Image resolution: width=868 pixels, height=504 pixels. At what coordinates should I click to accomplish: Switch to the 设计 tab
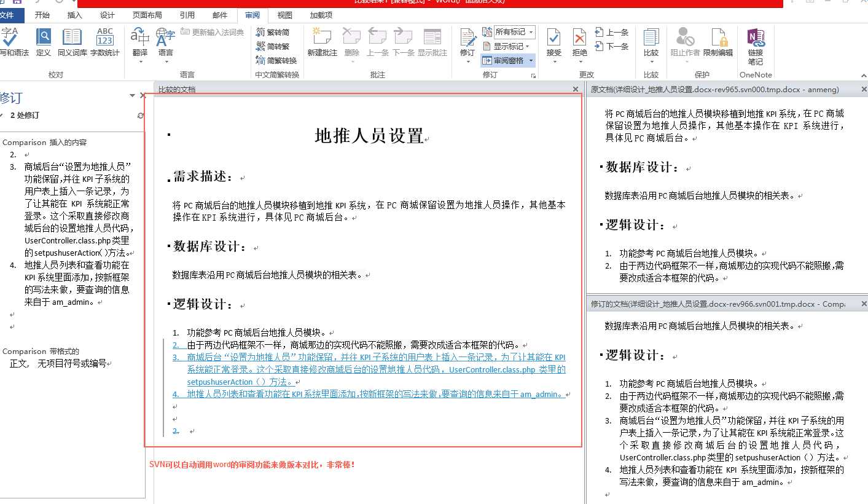[x=107, y=15]
